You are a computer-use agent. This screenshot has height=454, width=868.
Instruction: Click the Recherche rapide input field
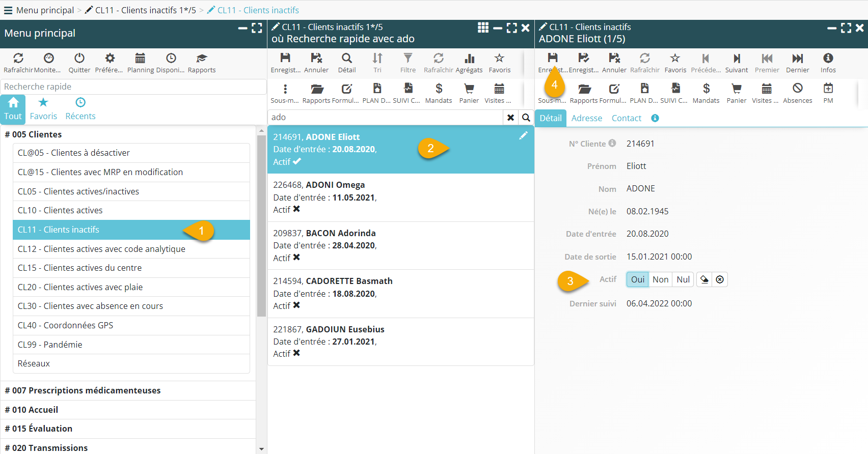[133, 87]
